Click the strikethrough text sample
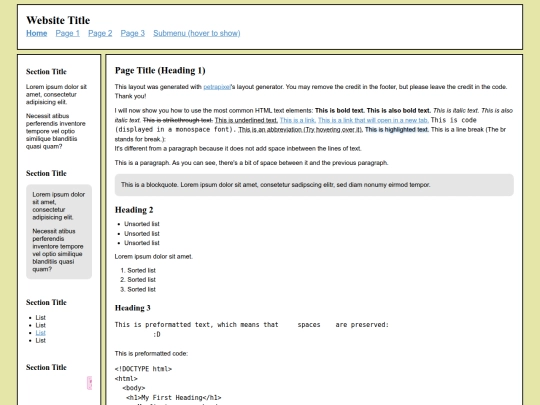 (178, 120)
